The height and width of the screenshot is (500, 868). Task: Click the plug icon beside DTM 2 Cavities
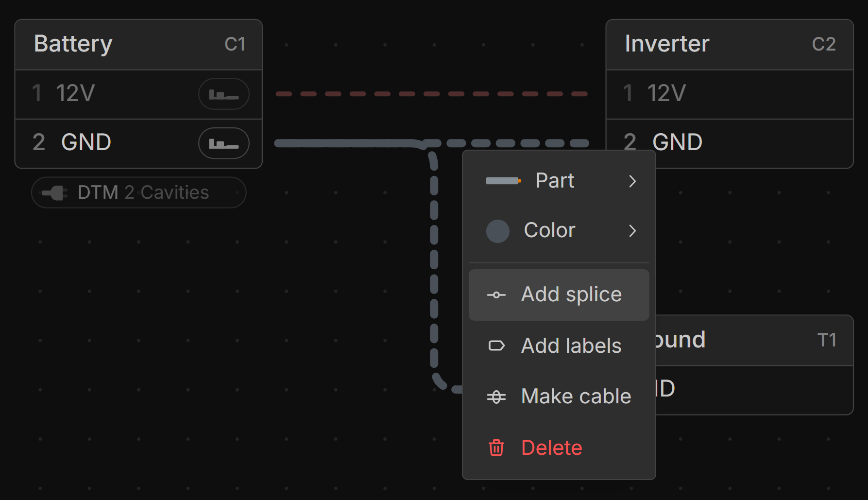pyautogui.click(x=55, y=193)
